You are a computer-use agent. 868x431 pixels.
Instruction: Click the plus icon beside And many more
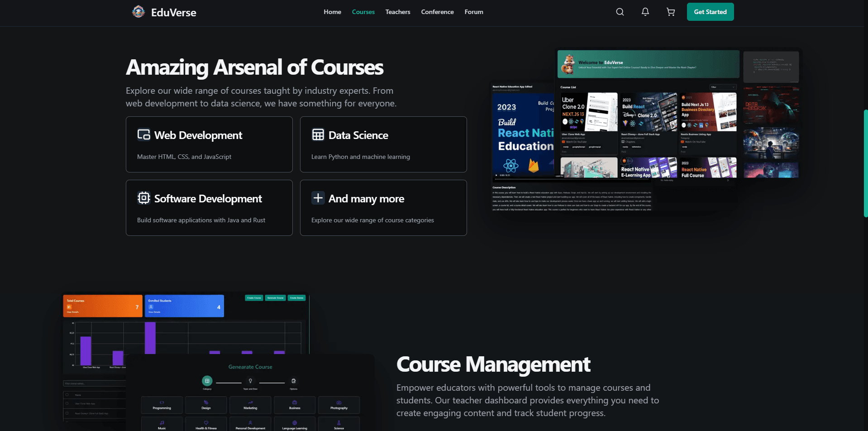(x=318, y=198)
